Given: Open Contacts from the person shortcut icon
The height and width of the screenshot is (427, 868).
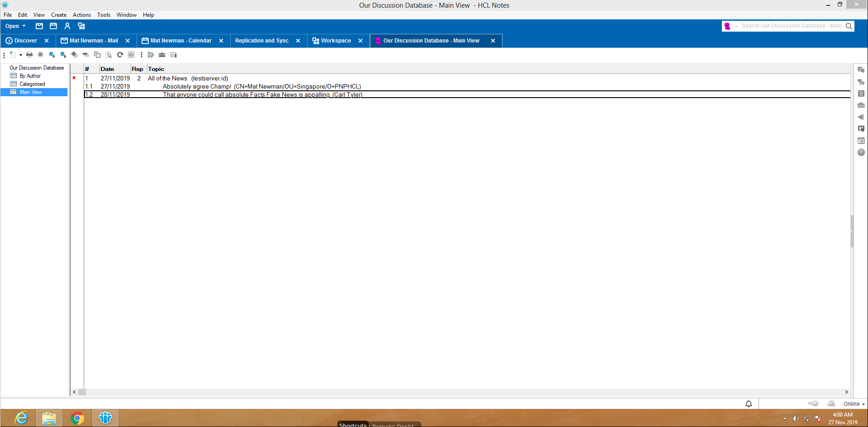Looking at the screenshot, I should 67,26.
